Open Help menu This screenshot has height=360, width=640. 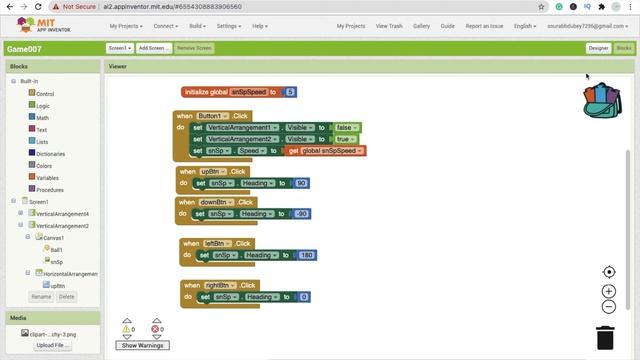click(x=260, y=26)
